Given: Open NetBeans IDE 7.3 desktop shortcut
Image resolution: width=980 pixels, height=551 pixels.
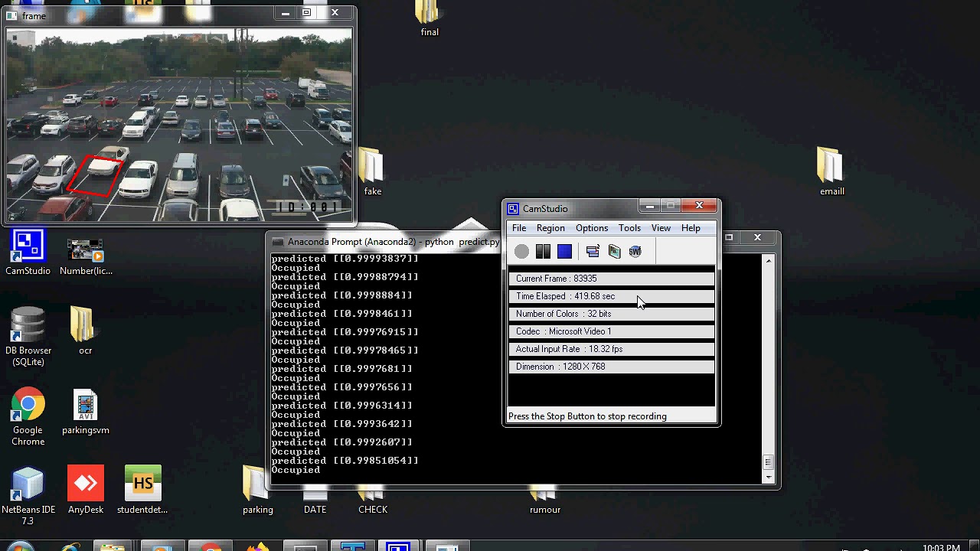Looking at the screenshot, I should [28, 495].
